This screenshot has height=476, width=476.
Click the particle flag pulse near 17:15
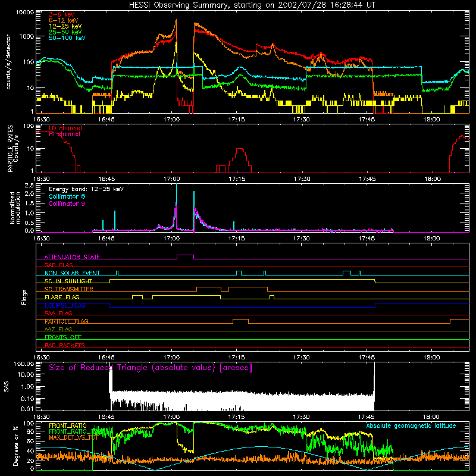(x=240, y=321)
